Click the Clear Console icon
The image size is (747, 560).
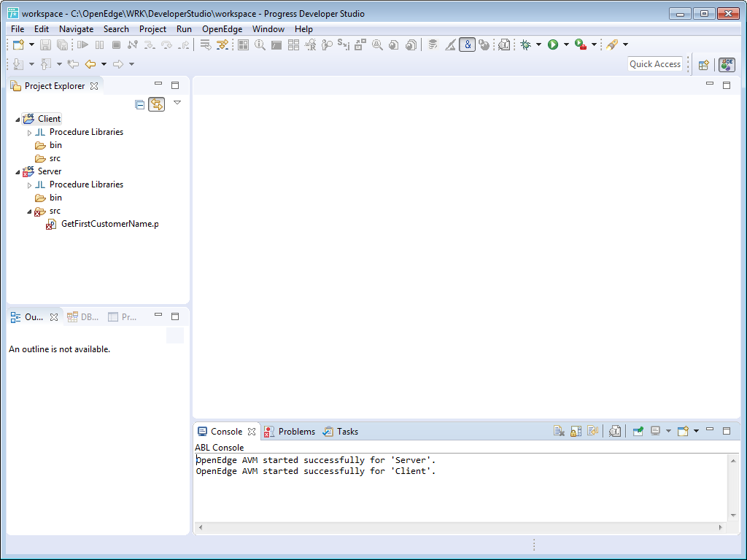point(559,432)
